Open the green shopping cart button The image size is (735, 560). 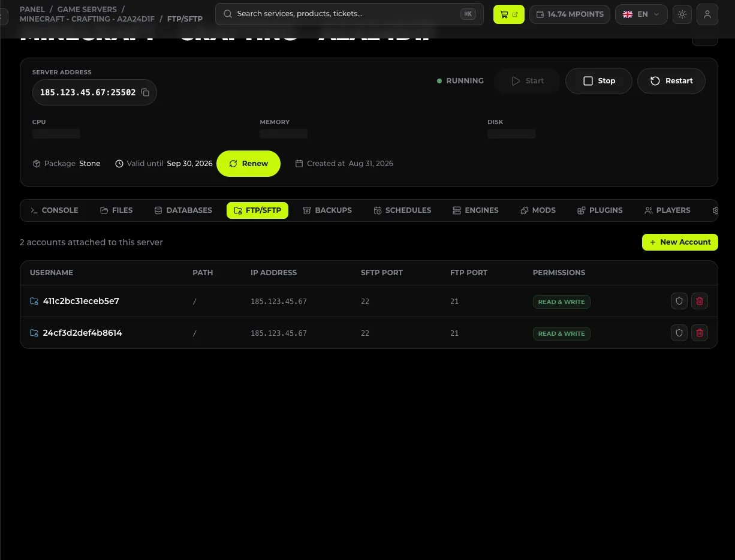click(509, 14)
